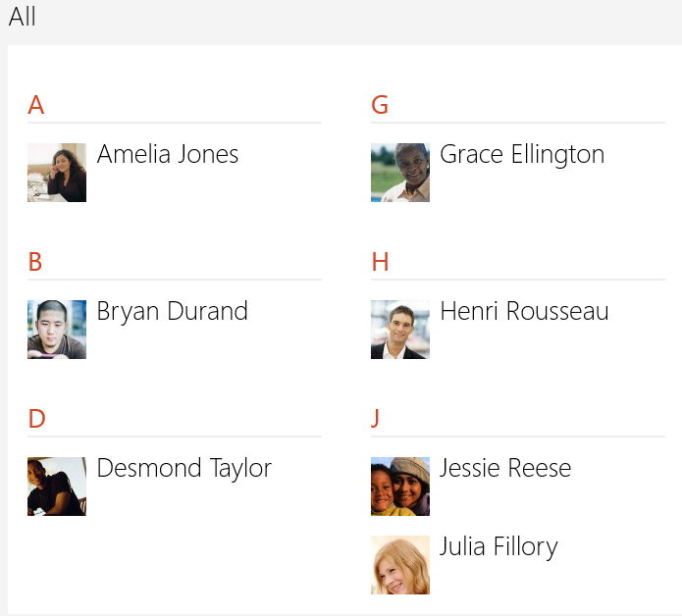Open the Amelia Jones contact name
Image resolution: width=682 pixels, height=616 pixels.
168,155
